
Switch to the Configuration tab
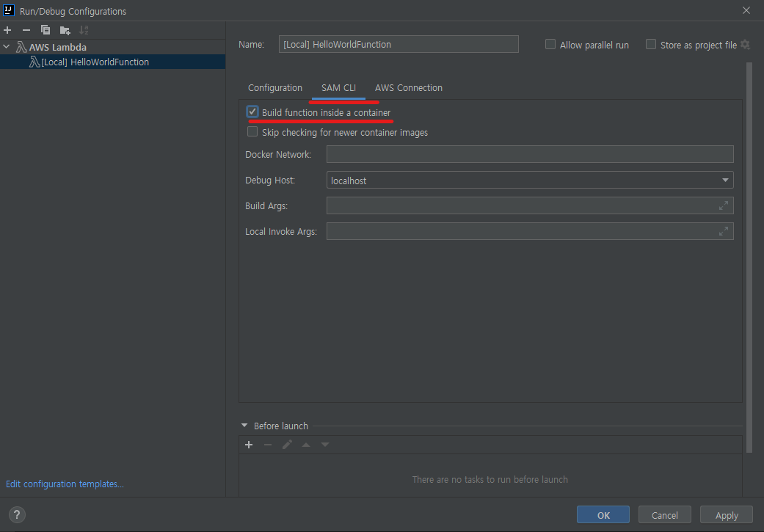pyautogui.click(x=274, y=88)
